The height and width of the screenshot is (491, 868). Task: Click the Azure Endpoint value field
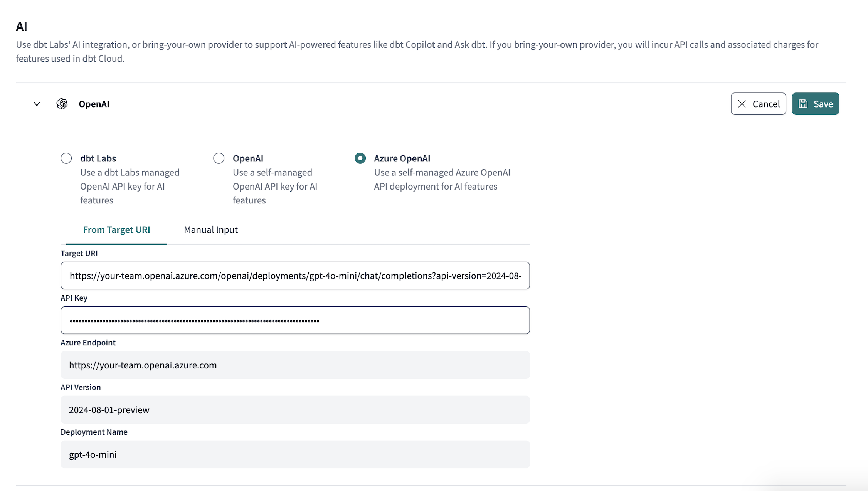[x=295, y=365]
